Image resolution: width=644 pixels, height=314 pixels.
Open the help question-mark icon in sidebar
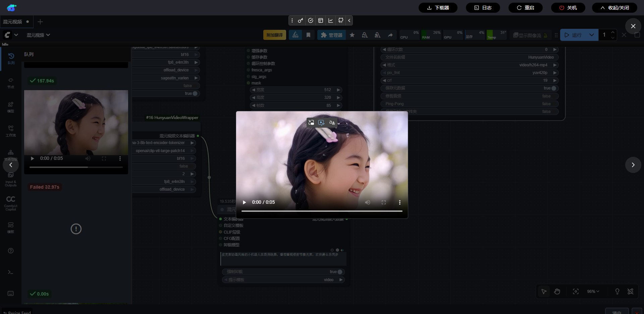coord(11,251)
